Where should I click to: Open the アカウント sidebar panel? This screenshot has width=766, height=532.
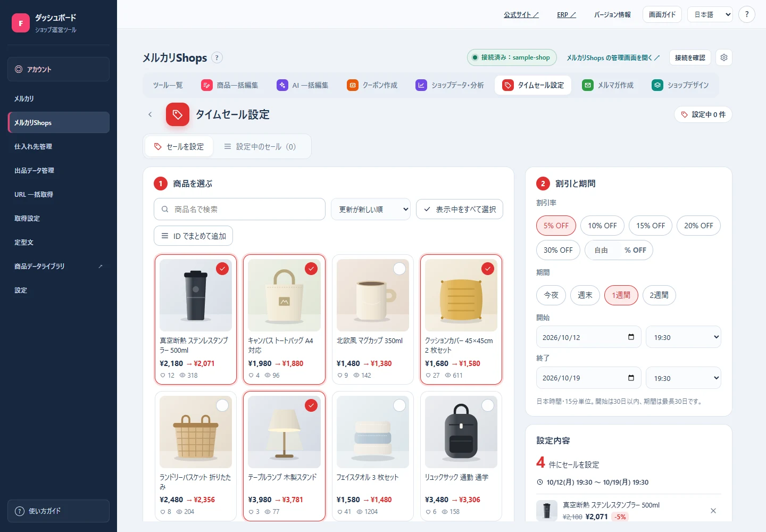[59, 69]
